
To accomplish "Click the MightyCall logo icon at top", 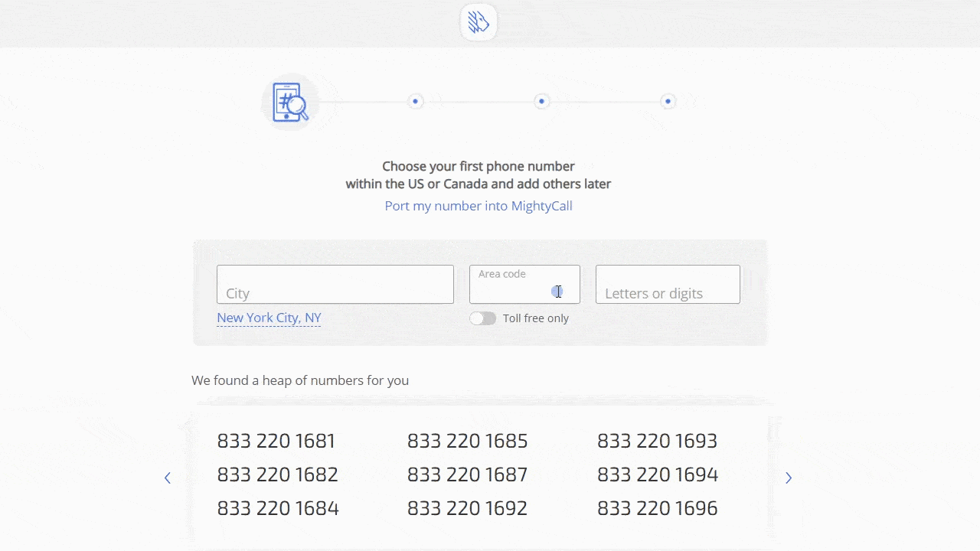I will pos(479,22).
